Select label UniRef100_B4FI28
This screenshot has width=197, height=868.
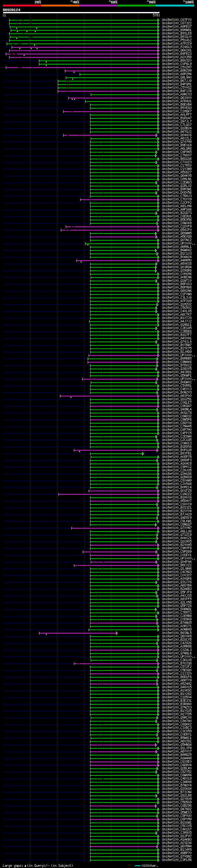[176, 91]
